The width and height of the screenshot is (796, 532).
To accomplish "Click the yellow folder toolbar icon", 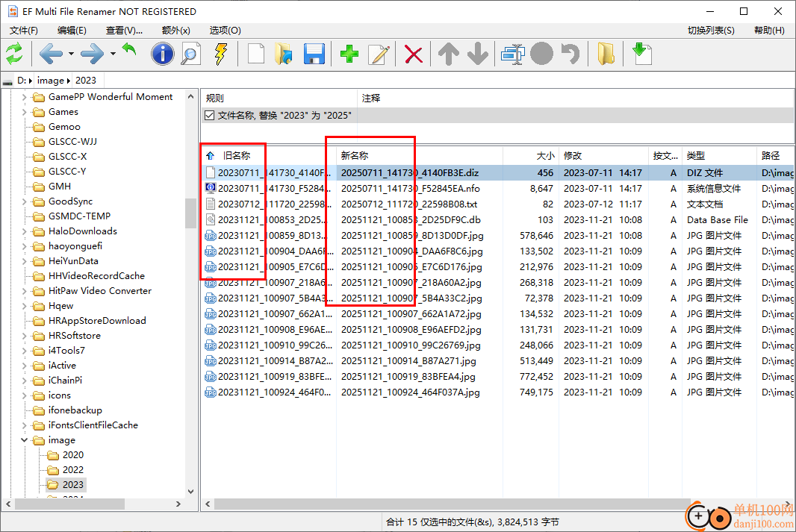I will click(606, 54).
